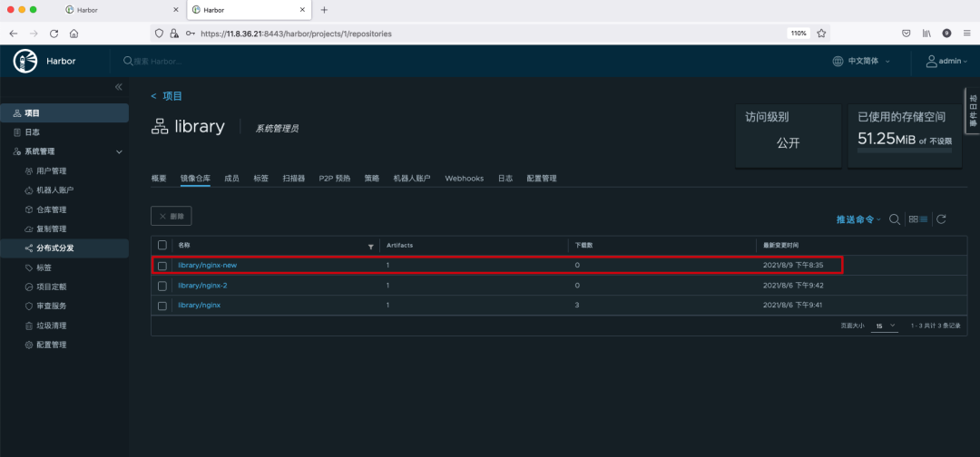Click the 110% zoom level indicator
Image resolution: width=980 pixels, height=457 pixels.
[x=799, y=33]
